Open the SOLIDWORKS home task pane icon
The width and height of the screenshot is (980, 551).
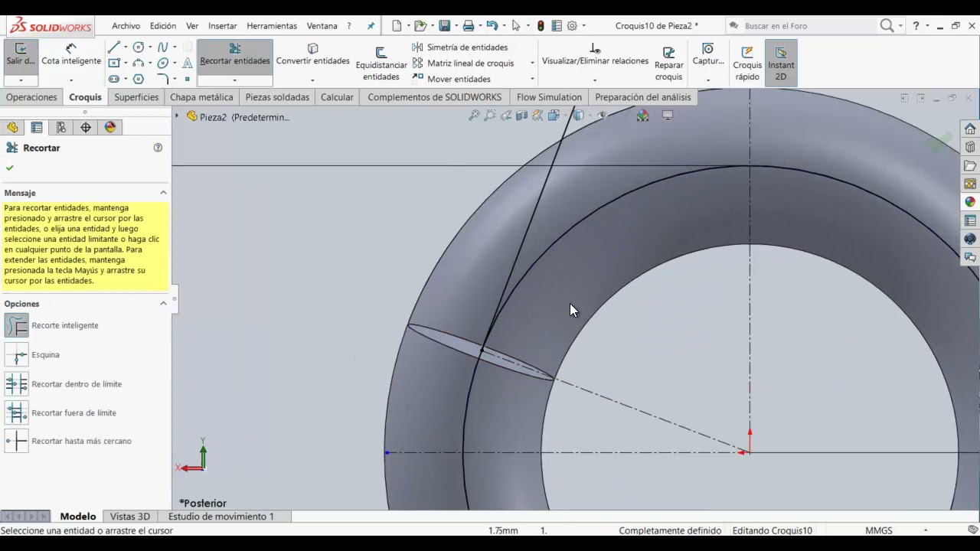coord(970,129)
